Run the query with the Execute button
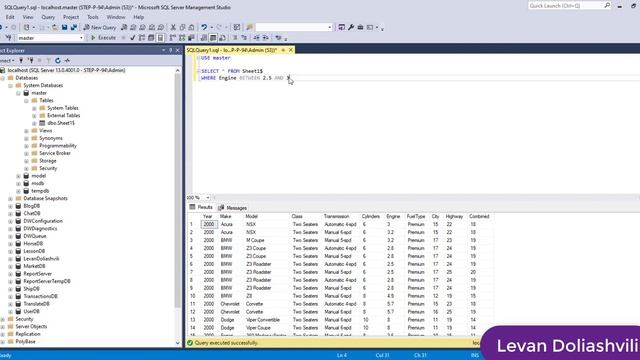This screenshot has width=640, height=360. point(103,38)
